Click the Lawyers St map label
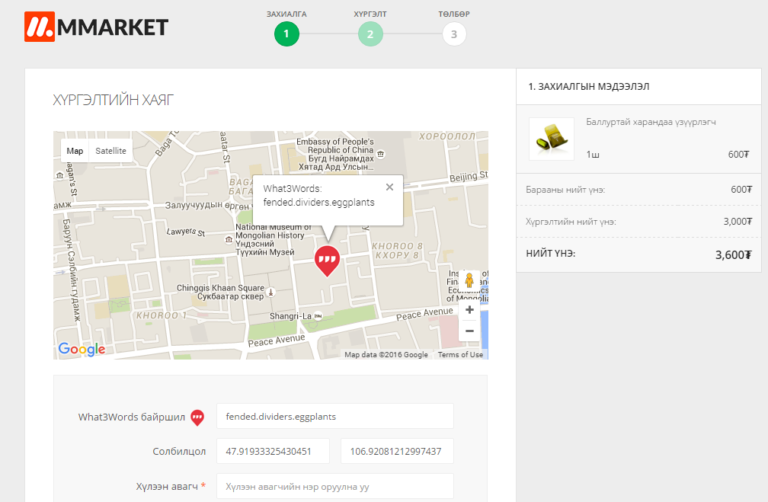768x502 pixels. click(186, 232)
